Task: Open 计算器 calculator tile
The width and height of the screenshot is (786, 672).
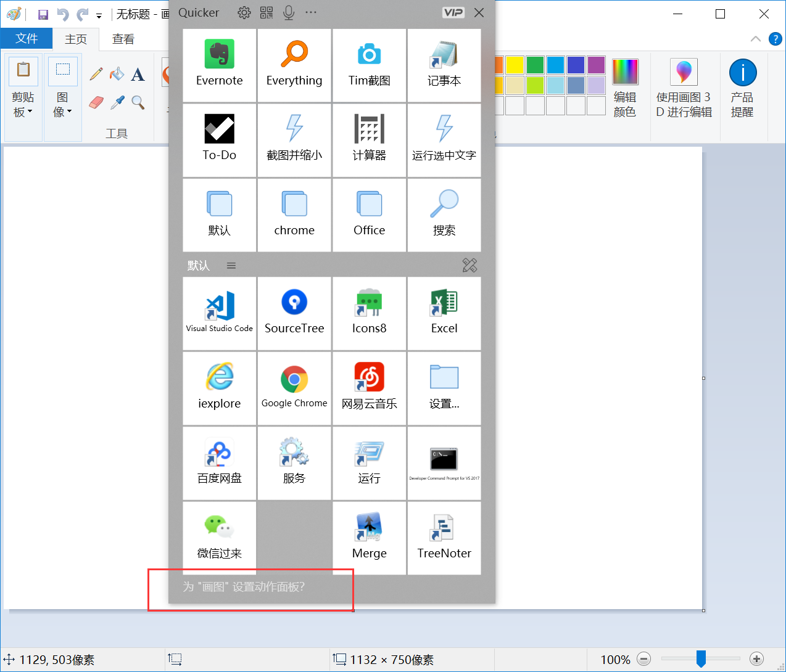Action: pyautogui.click(x=369, y=140)
